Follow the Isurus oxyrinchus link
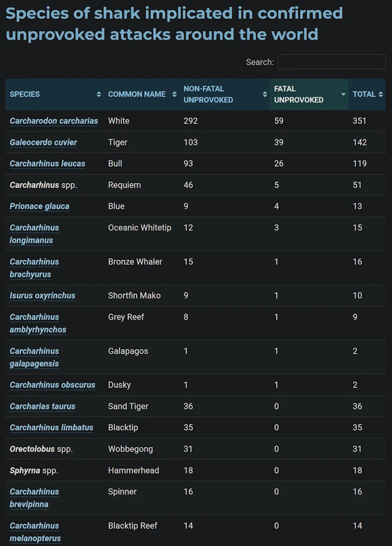This screenshot has height=546, width=392. point(42,295)
